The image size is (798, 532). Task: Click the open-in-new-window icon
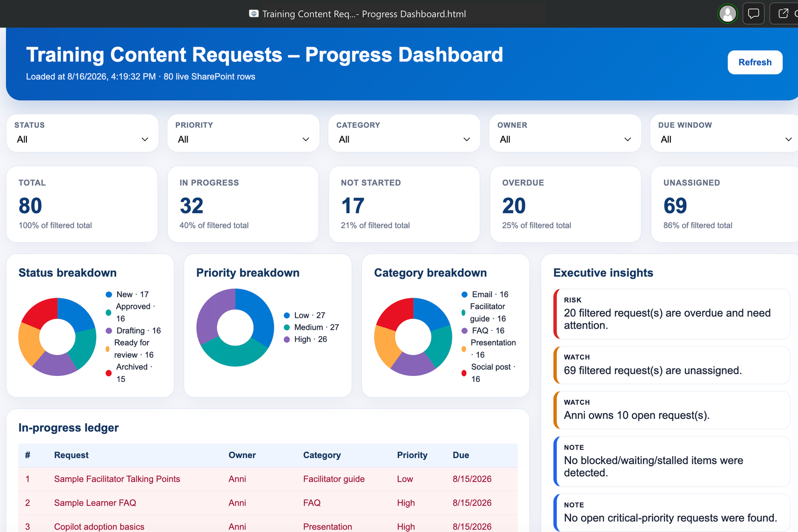[784, 13]
